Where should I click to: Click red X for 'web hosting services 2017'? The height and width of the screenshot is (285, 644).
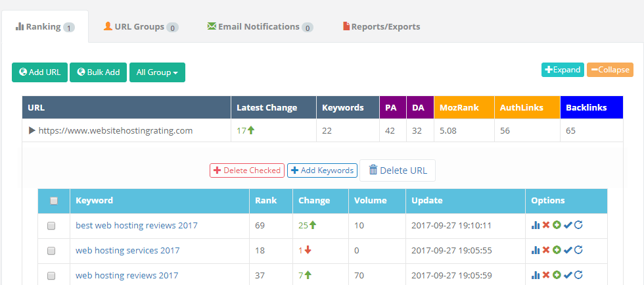(x=546, y=250)
